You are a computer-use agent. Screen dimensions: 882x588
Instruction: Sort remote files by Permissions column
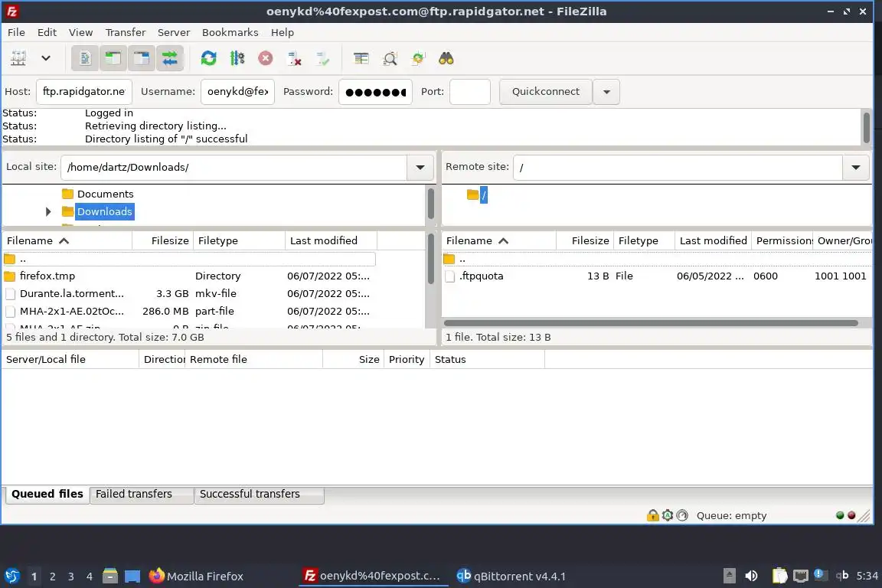[782, 241]
